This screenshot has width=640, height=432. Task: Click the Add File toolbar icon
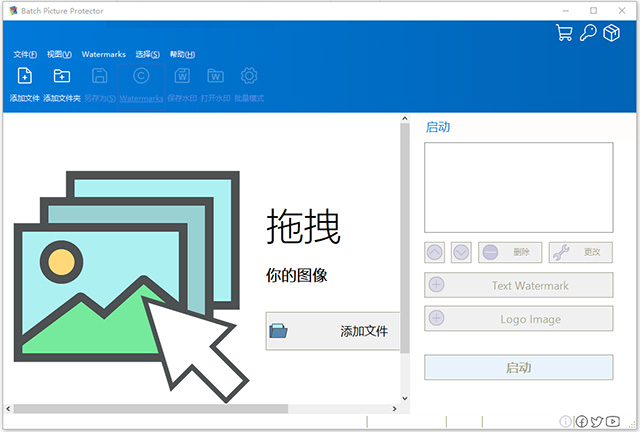click(x=24, y=76)
